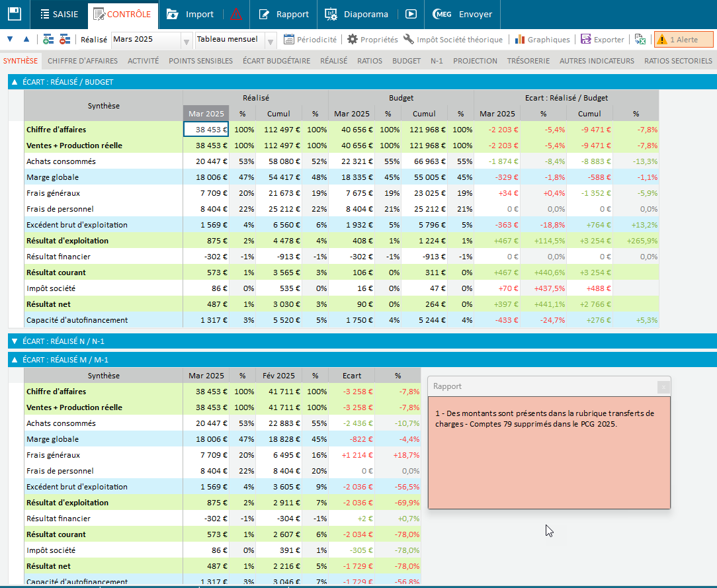
Task: Click the remove row red minus icon
Action: tap(65, 39)
